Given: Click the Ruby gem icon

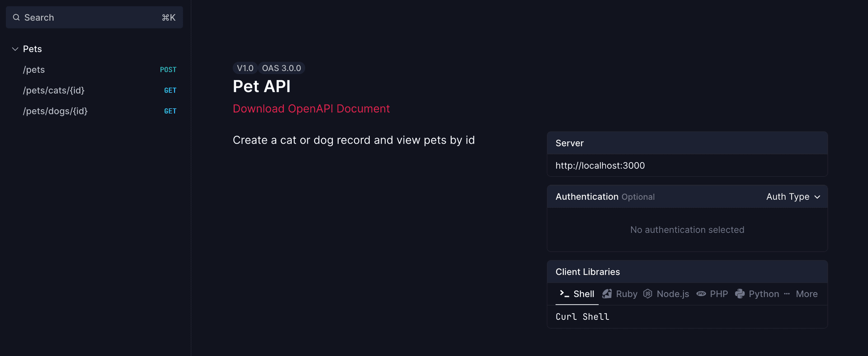Looking at the screenshot, I should [x=607, y=294].
